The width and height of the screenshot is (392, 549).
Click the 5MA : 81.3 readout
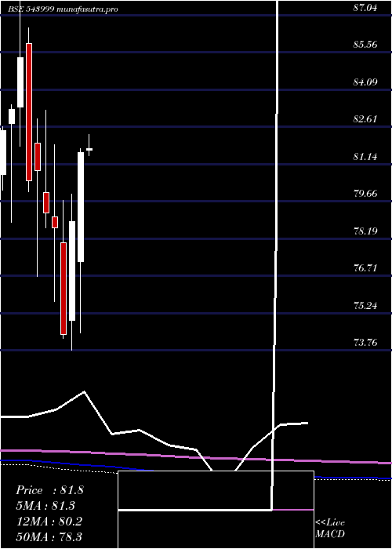click(x=45, y=506)
